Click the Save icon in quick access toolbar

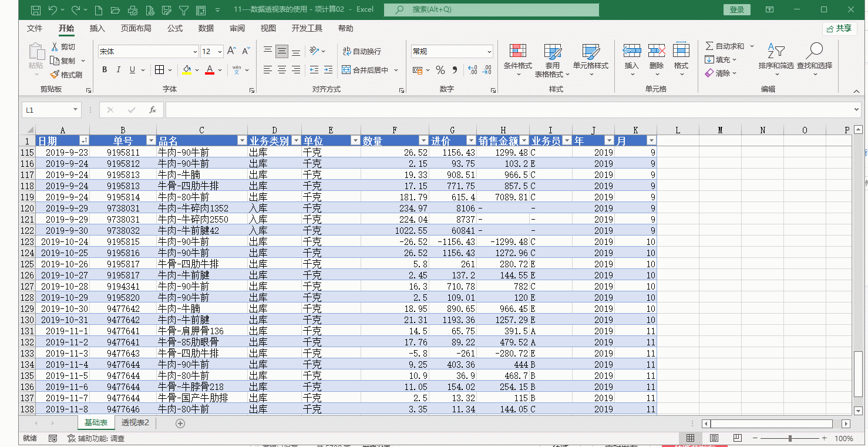point(35,10)
